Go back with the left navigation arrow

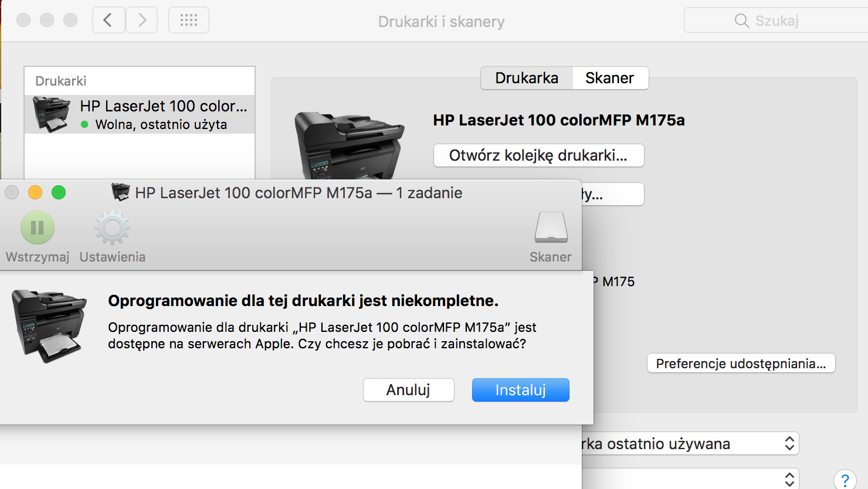tap(108, 19)
